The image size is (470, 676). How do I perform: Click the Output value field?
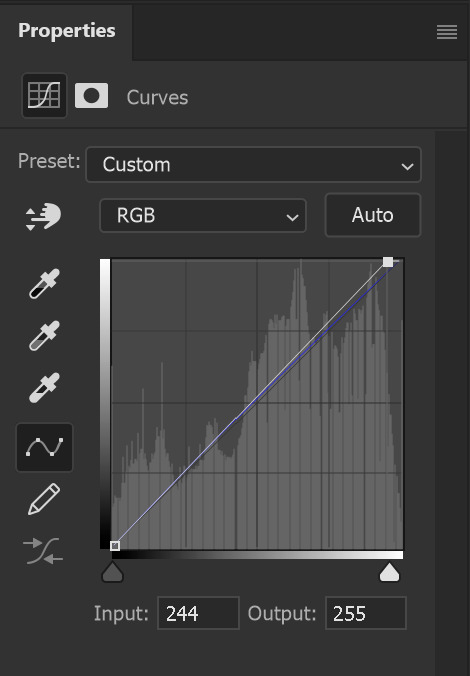(366, 613)
